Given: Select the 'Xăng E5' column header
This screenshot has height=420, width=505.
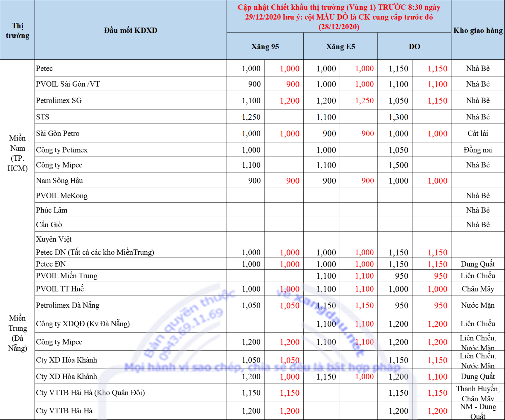Looking at the screenshot, I should [x=341, y=46].
